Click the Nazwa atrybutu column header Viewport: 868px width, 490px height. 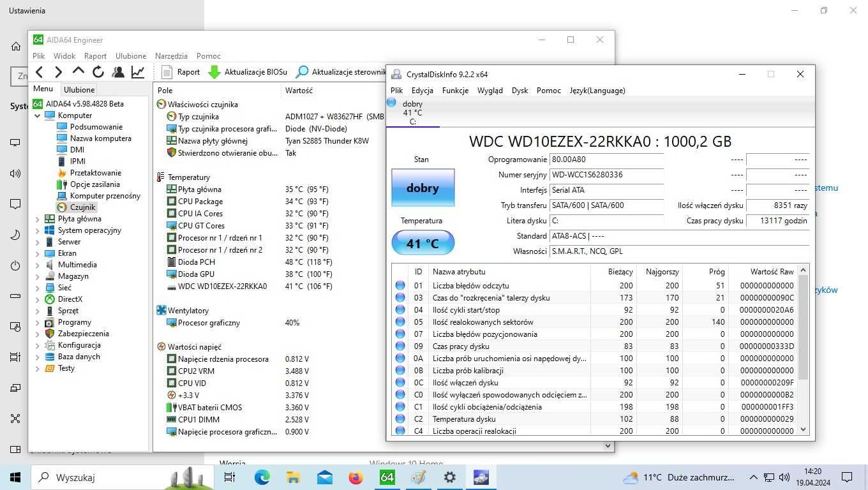tap(509, 272)
